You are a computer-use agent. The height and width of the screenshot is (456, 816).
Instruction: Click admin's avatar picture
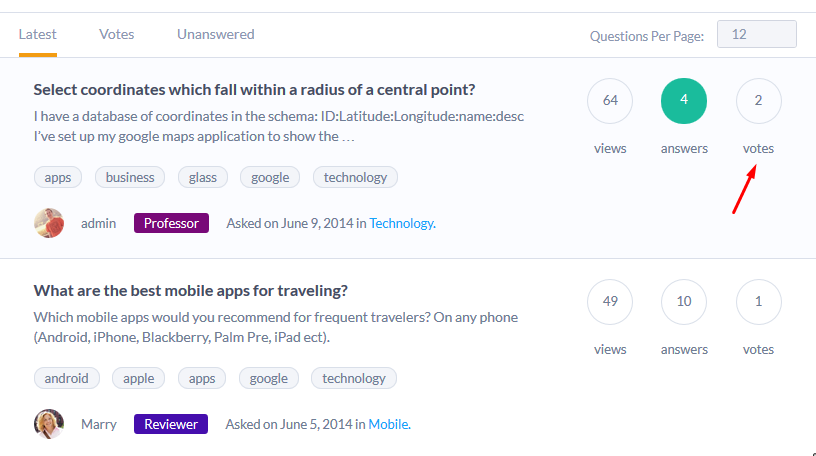[x=49, y=223]
